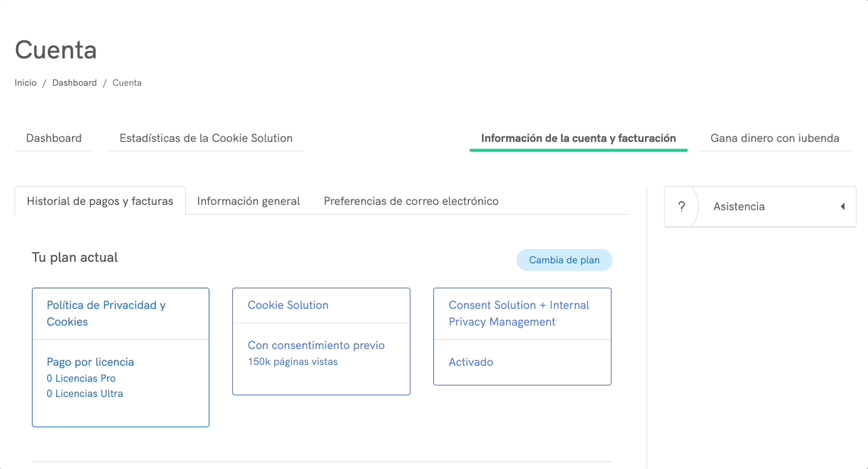This screenshot has height=469, width=868.
Task: Show Preferencias de correo electrónico tab
Action: click(x=410, y=201)
